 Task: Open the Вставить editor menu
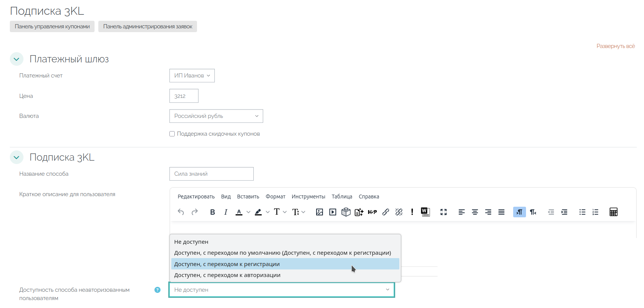pyautogui.click(x=248, y=197)
